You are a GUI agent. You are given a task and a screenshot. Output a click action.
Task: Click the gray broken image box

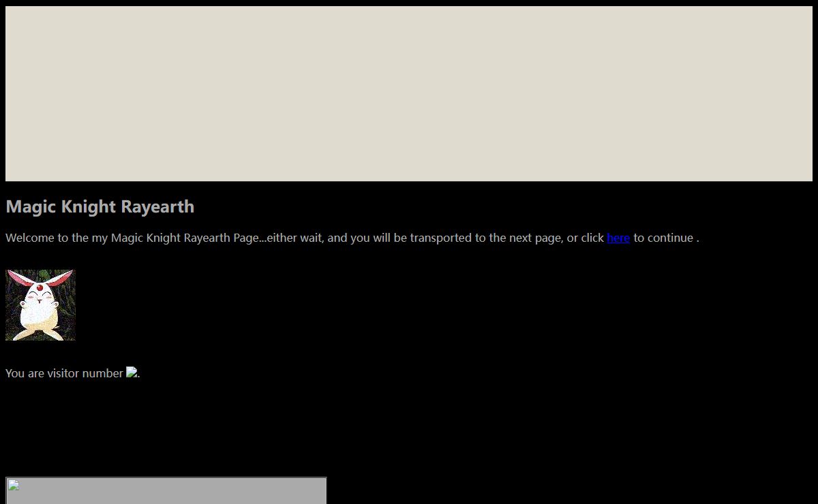[166, 490]
